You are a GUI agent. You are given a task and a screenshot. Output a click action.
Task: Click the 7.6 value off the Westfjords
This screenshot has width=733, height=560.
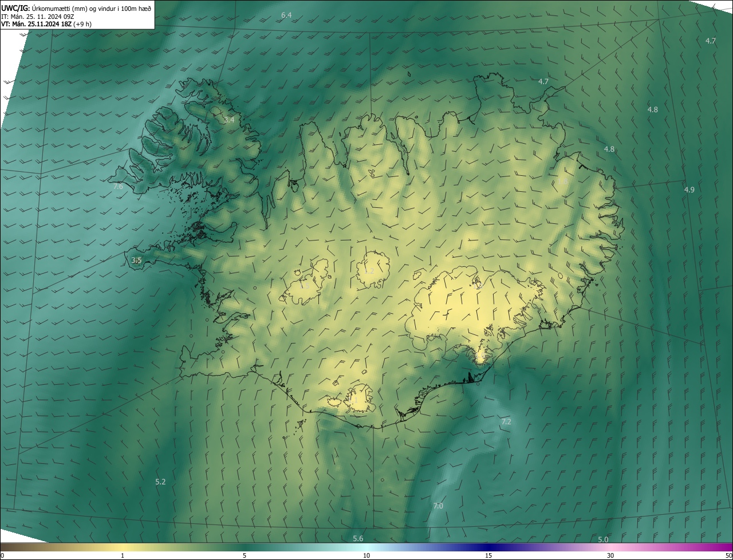pos(118,187)
